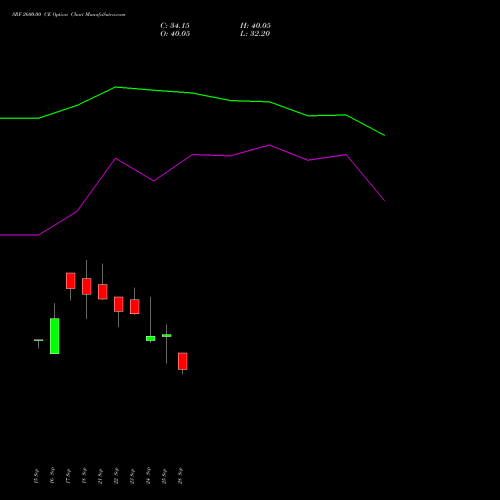Click the open value O: 40.05
Image resolution: width=500 pixels, height=500 pixels.
point(175,34)
